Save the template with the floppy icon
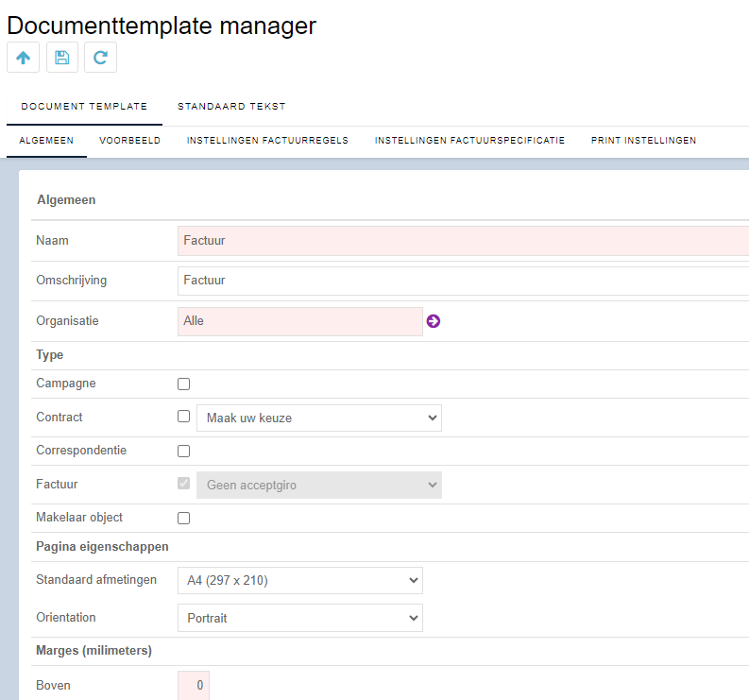 pyautogui.click(x=62, y=58)
